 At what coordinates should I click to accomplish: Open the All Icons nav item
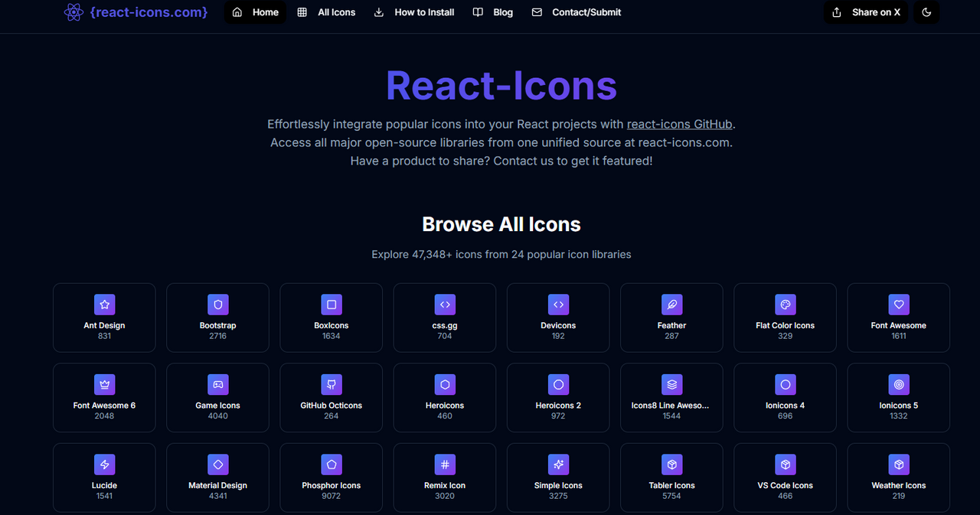pos(327,12)
